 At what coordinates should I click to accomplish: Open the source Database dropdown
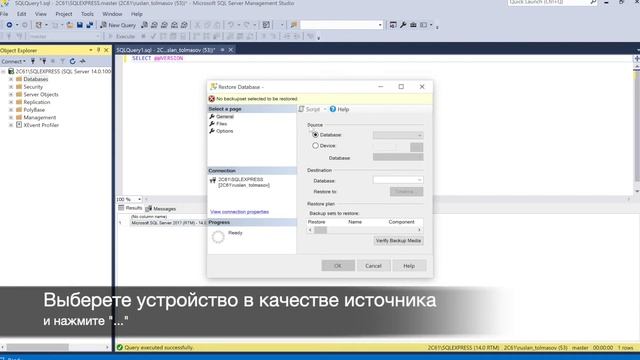tap(398, 135)
